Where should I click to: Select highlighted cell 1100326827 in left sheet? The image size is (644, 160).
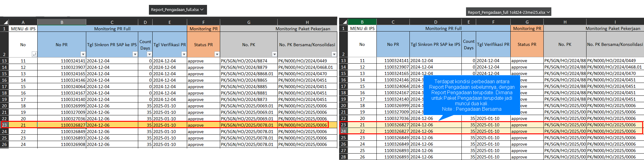coord(62,125)
